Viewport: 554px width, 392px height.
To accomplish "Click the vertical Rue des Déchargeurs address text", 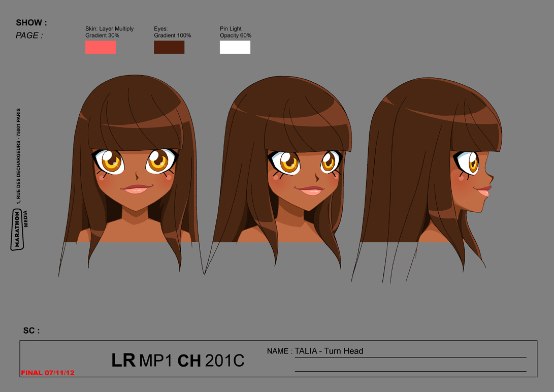I will (x=19, y=153).
